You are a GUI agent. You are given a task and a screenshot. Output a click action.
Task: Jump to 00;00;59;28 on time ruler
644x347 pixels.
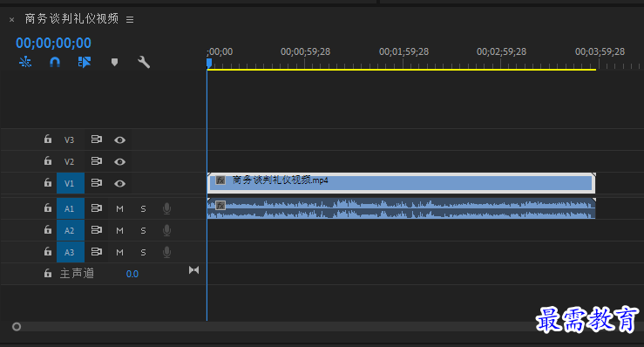click(x=305, y=51)
